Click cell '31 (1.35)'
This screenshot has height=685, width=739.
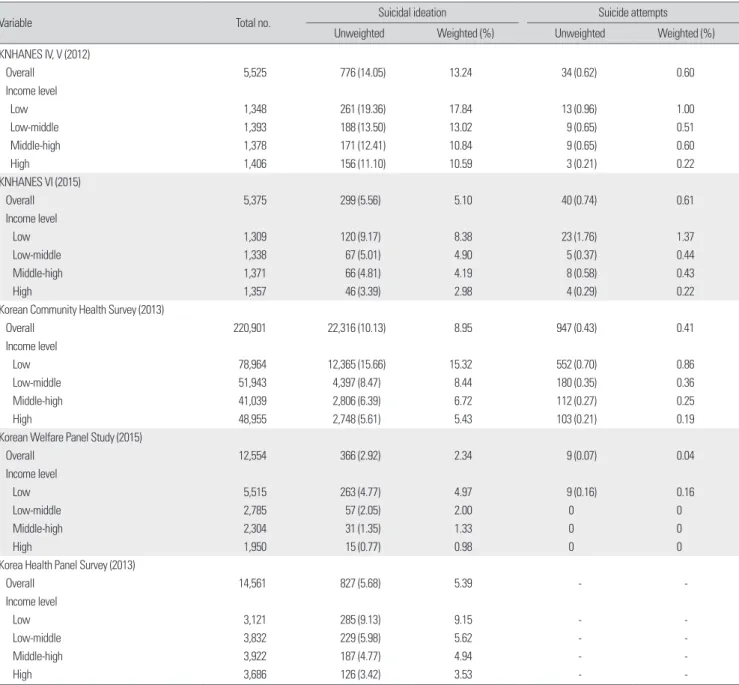pos(362,529)
